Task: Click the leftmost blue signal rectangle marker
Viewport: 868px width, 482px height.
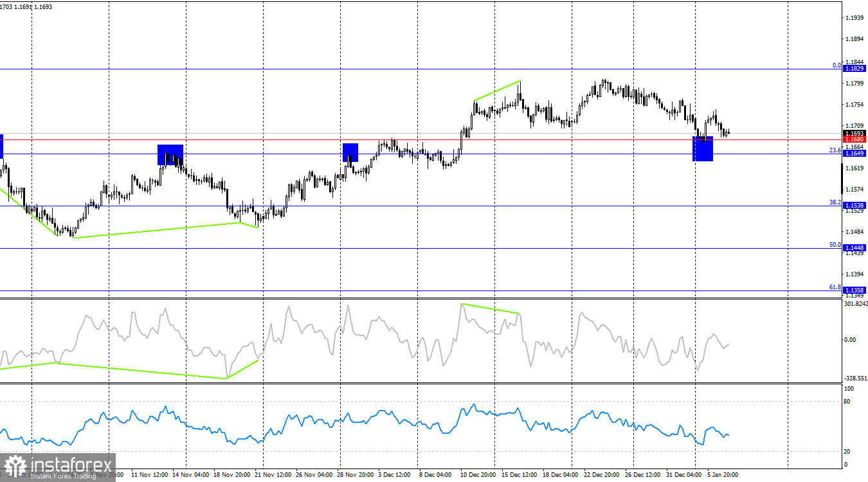Action: 3,145
